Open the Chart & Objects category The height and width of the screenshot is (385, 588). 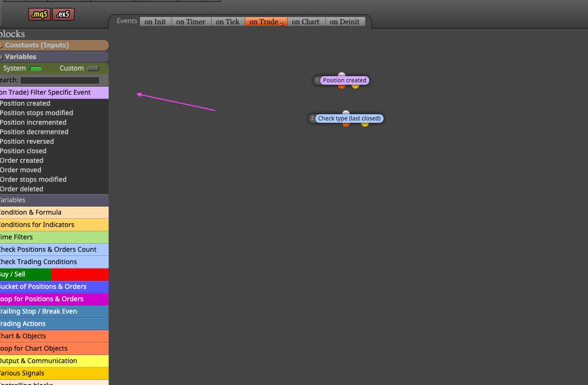click(54, 336)
